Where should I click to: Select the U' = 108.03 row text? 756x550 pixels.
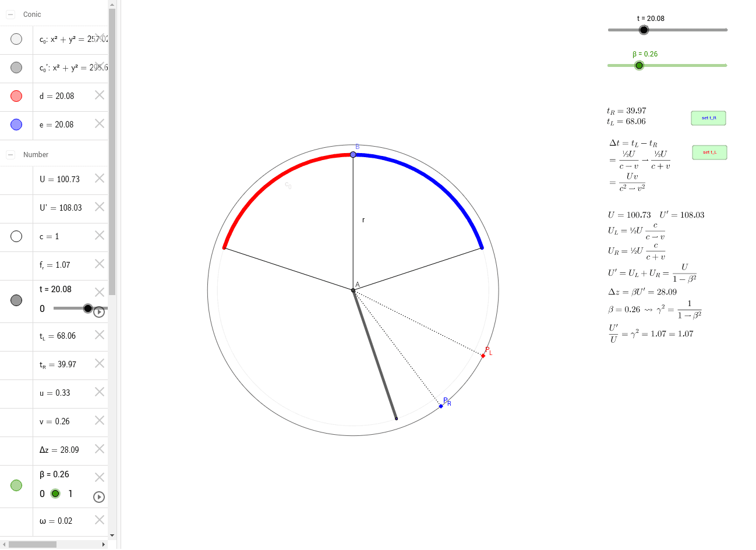pyautogui.click(x=61, y=208)
